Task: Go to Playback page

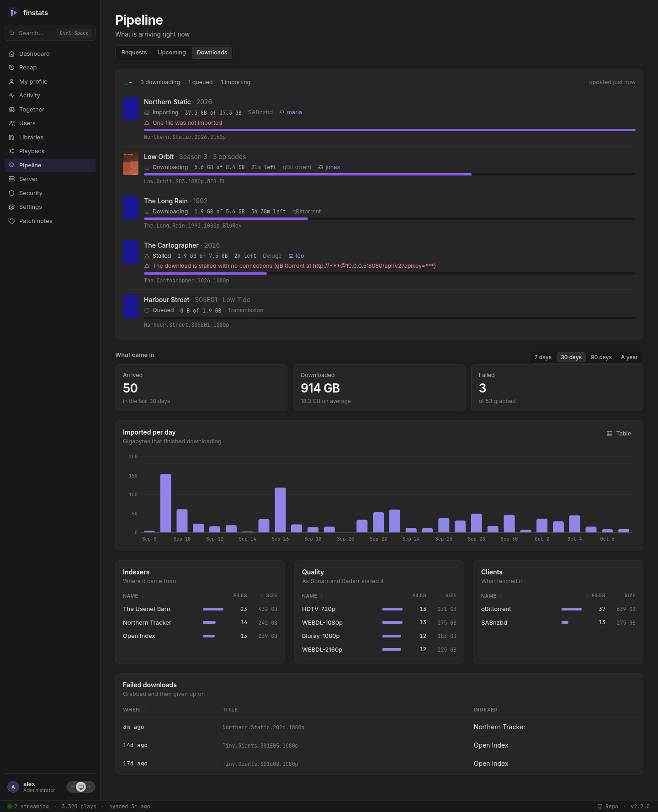Action: point(50,151)
